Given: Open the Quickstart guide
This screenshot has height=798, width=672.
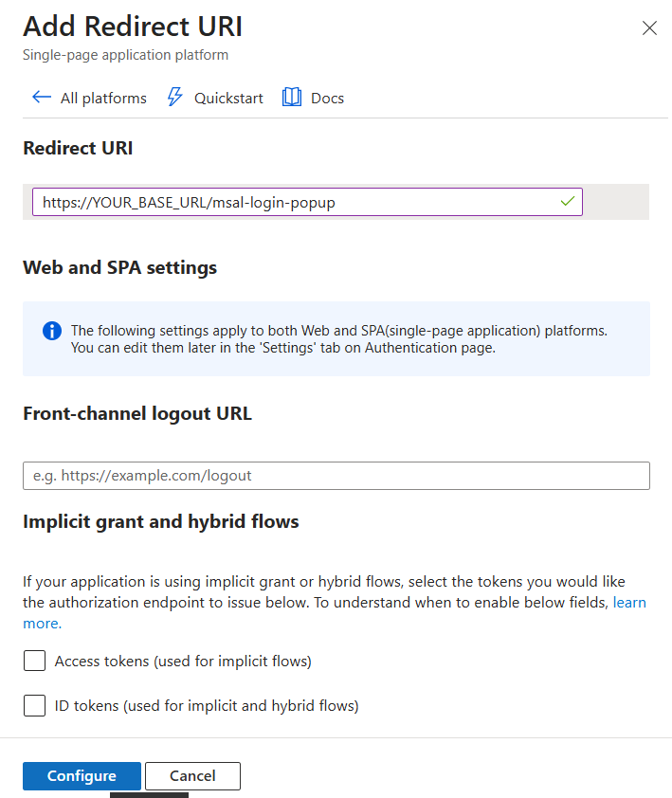Looking at the screenshot, I should click(228, 98).
